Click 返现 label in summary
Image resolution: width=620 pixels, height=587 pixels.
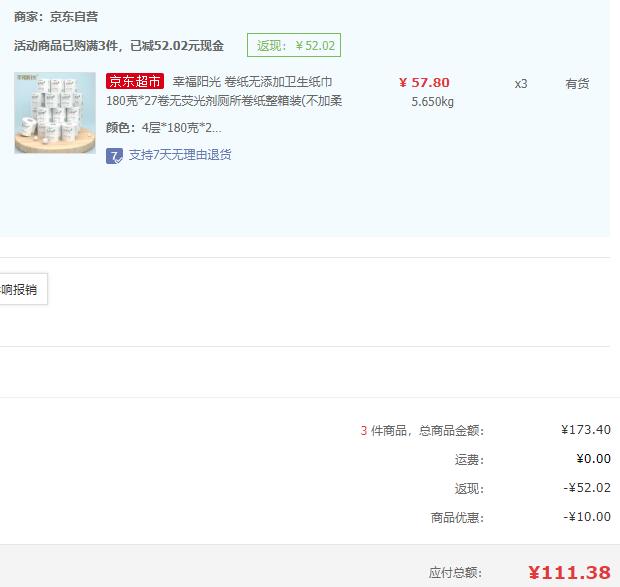point(469,489)
